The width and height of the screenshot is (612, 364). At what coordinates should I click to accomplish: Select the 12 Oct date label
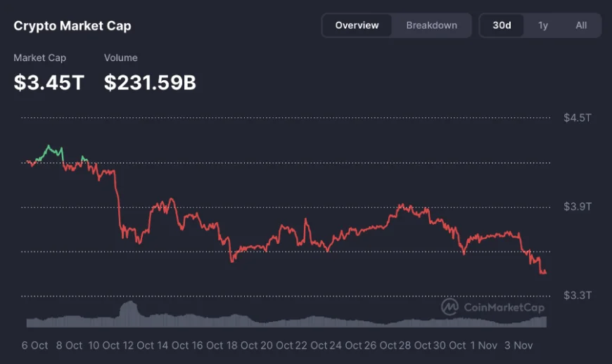click(x=137, y=346)
